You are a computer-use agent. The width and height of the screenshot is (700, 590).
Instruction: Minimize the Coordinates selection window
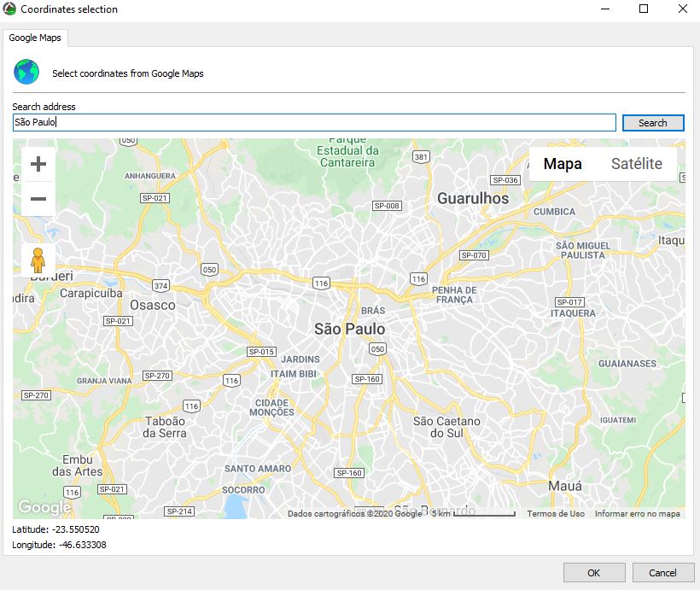pyautogui.click(x=605, y=9)
